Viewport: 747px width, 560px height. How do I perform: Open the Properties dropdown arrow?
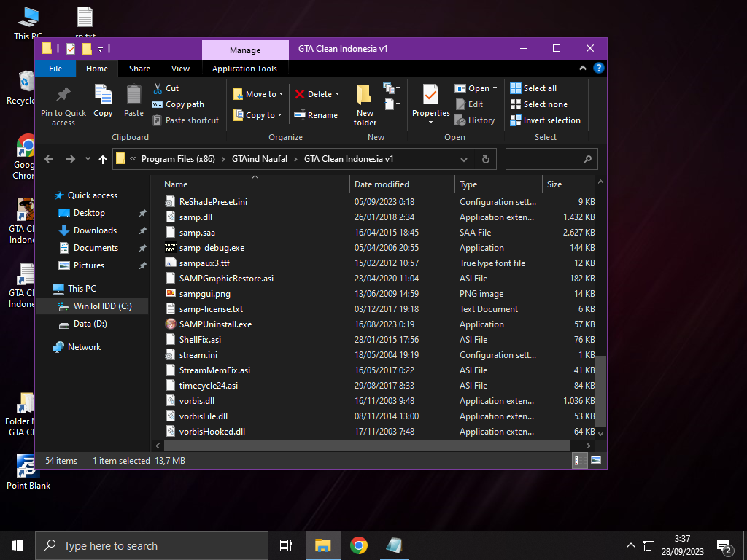point(430,122)
